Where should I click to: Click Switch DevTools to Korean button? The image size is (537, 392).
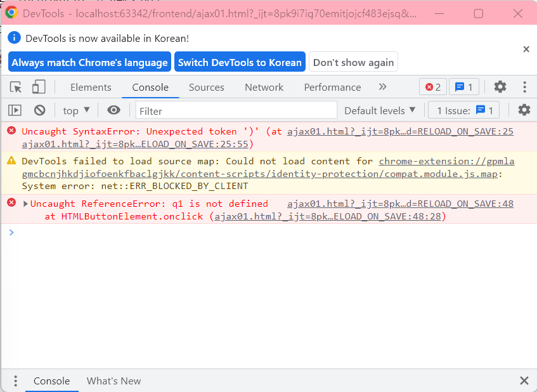pyautogui.click(x=240, y=62)
